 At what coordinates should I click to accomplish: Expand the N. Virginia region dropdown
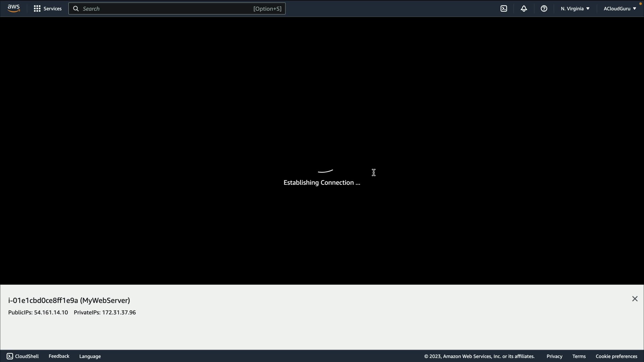(x=575, y=9)
